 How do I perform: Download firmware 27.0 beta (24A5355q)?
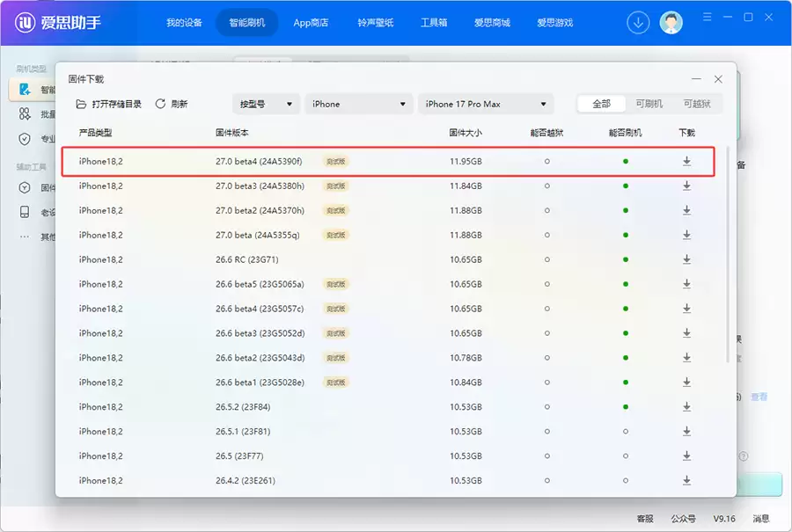point(686,235)
